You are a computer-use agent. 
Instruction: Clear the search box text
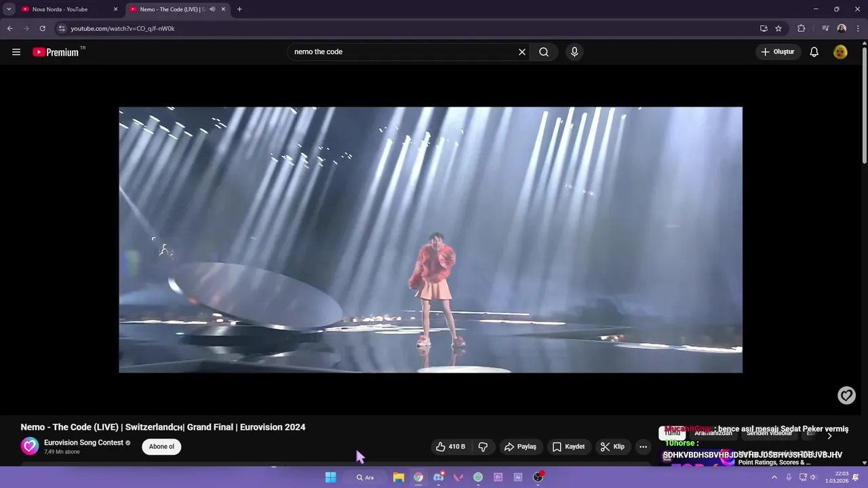522,52
